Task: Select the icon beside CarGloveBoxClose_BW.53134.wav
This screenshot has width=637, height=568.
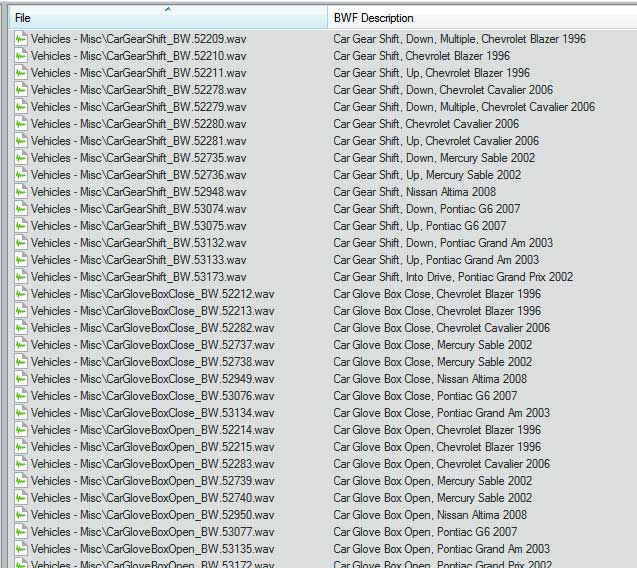Action: click(21, 413)
